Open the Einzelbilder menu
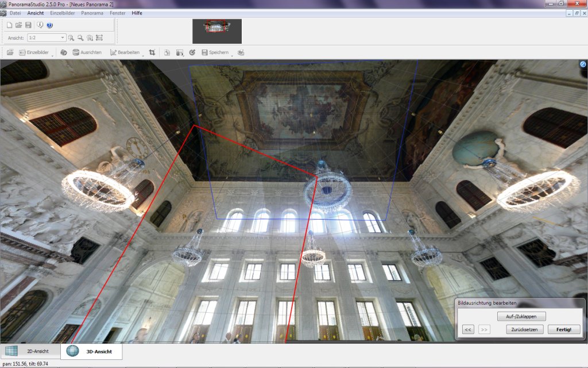The width and height of the screenshot is (588, 368). (x=63, y=13)
